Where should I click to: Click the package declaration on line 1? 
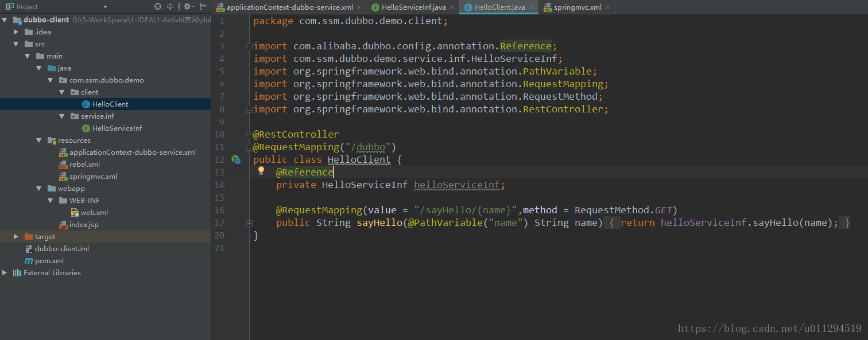click(x=351, y=21)
